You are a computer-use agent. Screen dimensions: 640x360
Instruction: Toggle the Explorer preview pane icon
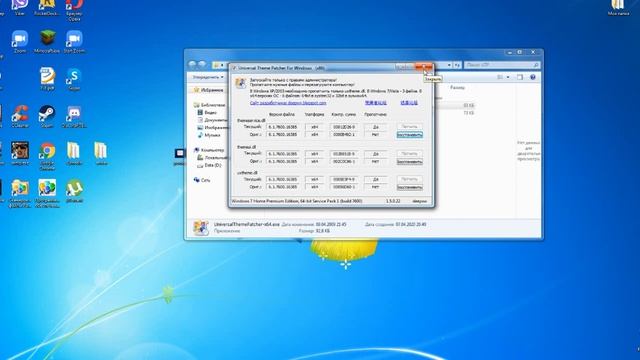click(x=520, y=77)
